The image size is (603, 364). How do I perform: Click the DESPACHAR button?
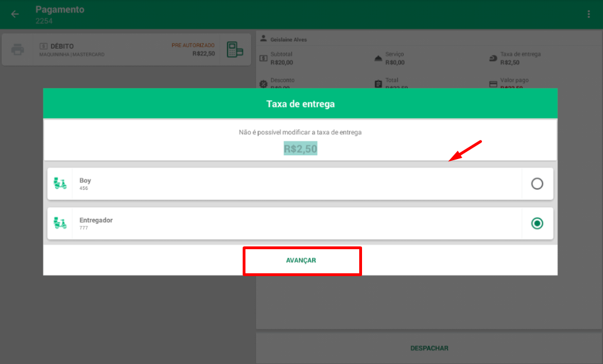click(x=429, y=348)
